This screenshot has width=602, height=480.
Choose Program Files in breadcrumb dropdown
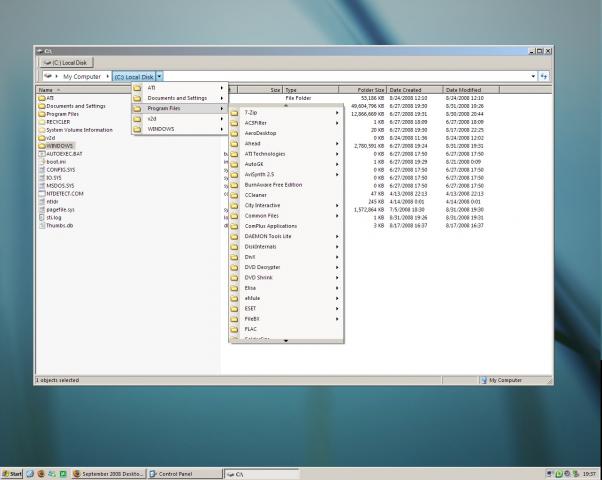[180, 109]
